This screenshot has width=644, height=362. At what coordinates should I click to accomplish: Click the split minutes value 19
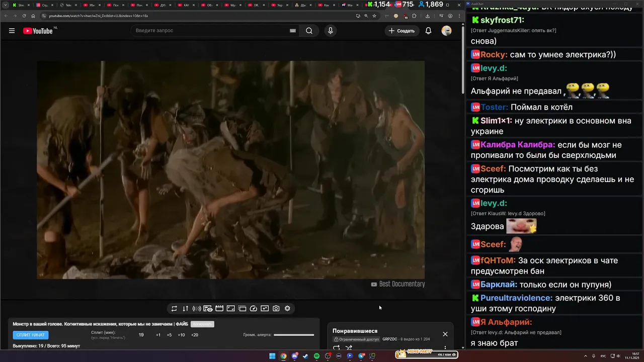tap(141, 335)
